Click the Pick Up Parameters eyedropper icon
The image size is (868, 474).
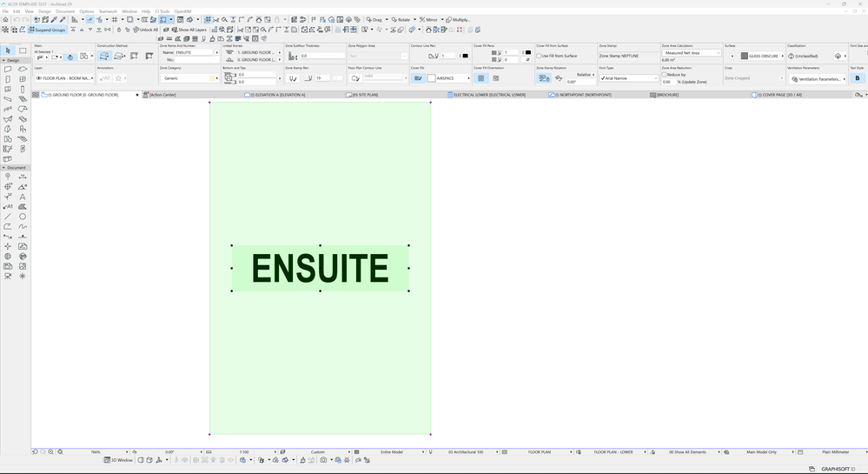(x=54, y=19)
